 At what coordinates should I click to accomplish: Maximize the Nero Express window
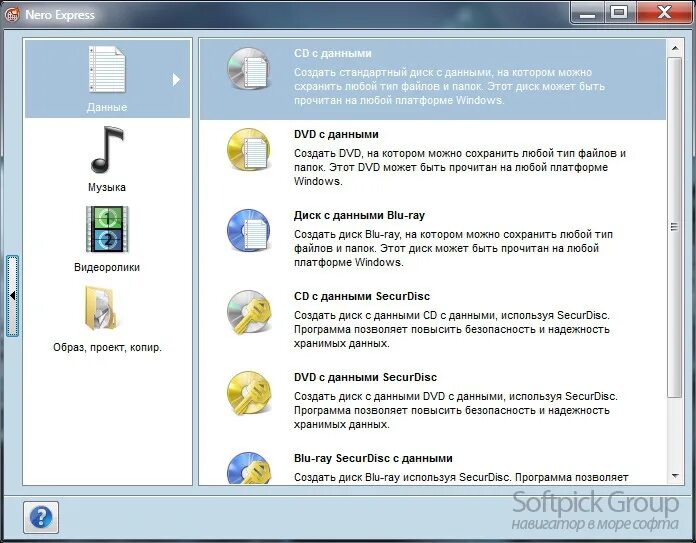click(x=619, y=13)
